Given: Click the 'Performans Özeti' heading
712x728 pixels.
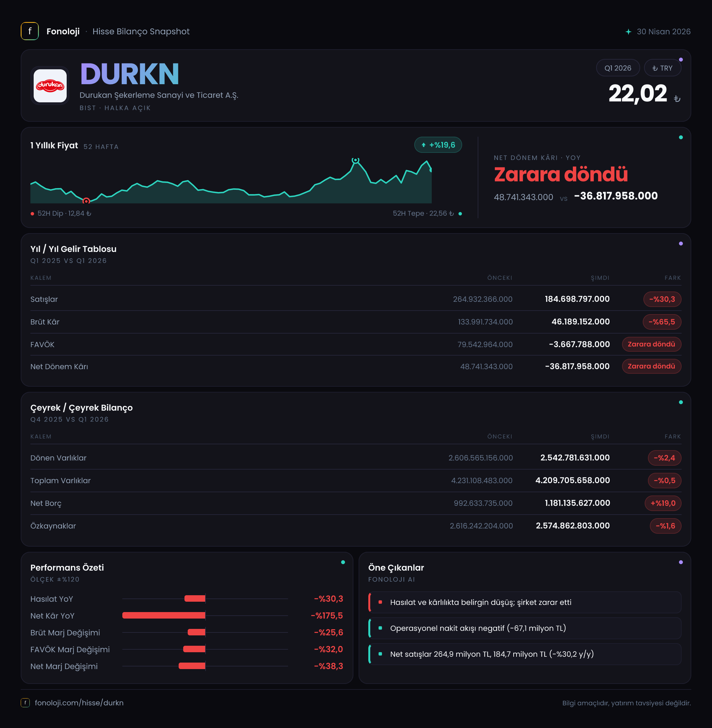Looking at the screenshot, I should [x=67, y=568].
